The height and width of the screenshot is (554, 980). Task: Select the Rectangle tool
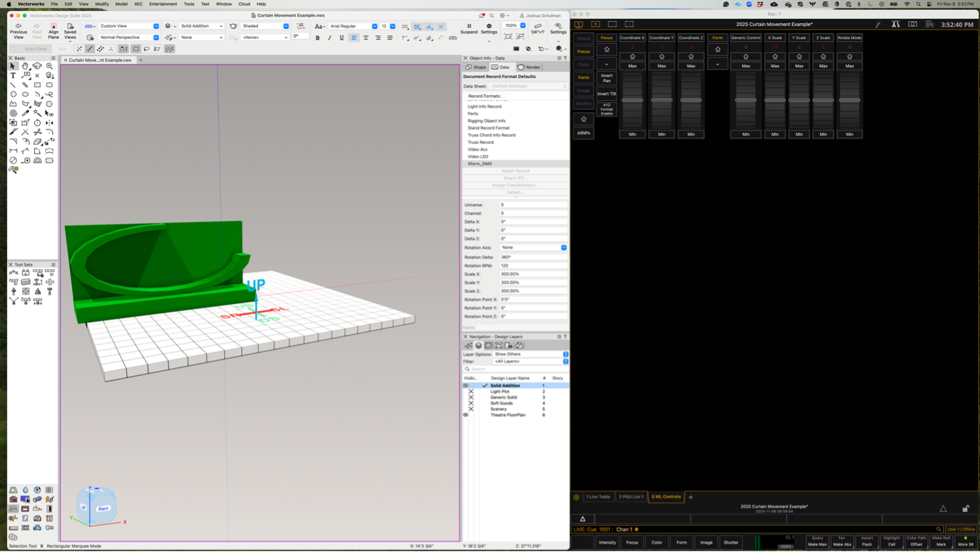(x=37, y=85)
